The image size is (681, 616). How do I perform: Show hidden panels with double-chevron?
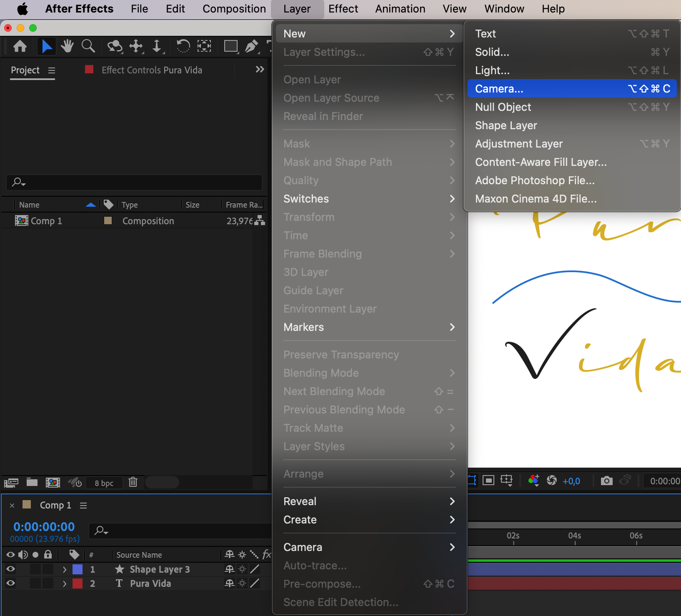(260, 69)
